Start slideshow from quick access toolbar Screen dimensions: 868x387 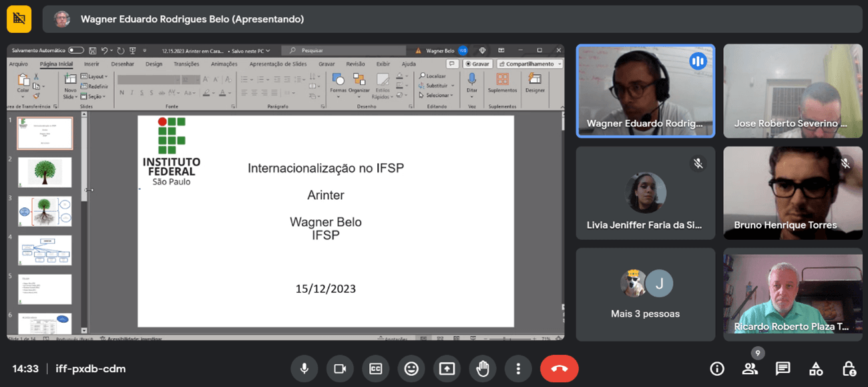pos(133,50)
